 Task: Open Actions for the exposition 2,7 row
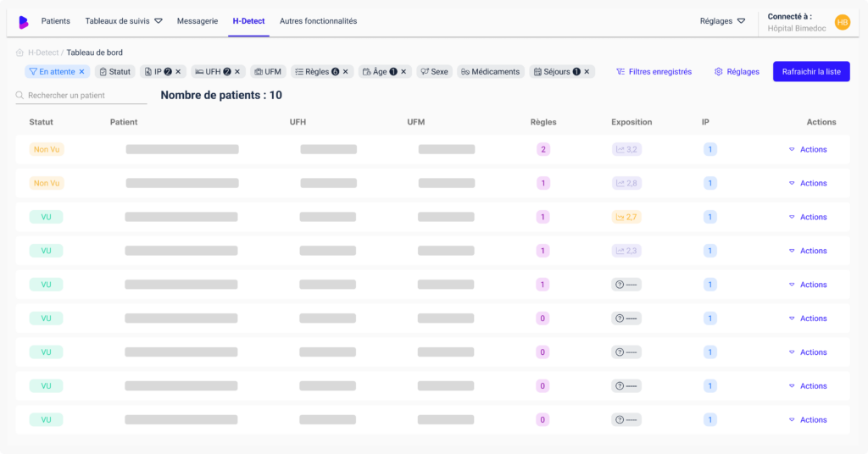808,217
